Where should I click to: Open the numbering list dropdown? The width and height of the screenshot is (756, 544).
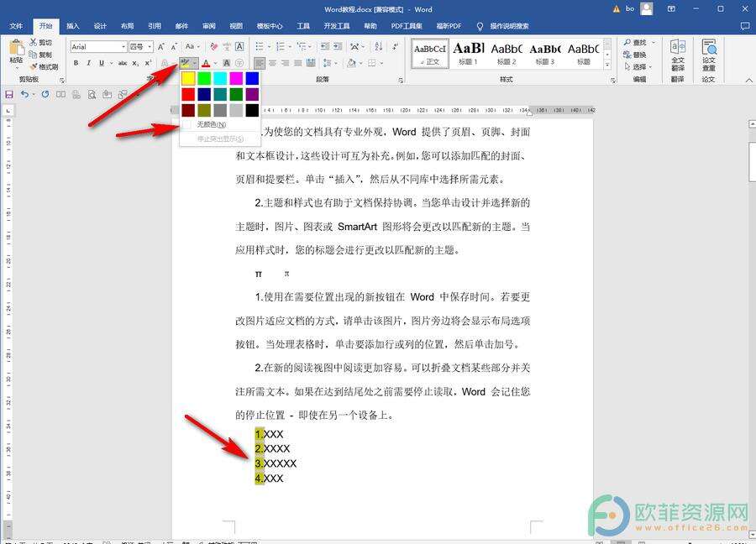[290, 47]
